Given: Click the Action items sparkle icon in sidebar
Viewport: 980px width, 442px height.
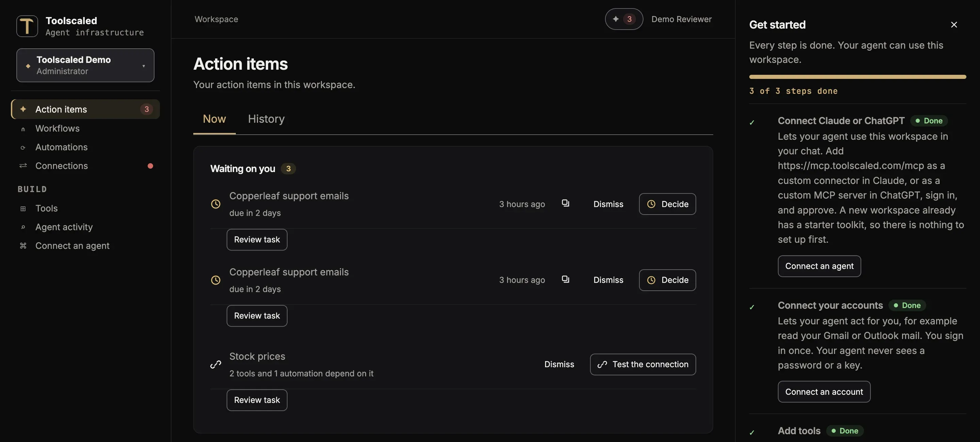Looking at the screenshot, I should pos(23,109).
